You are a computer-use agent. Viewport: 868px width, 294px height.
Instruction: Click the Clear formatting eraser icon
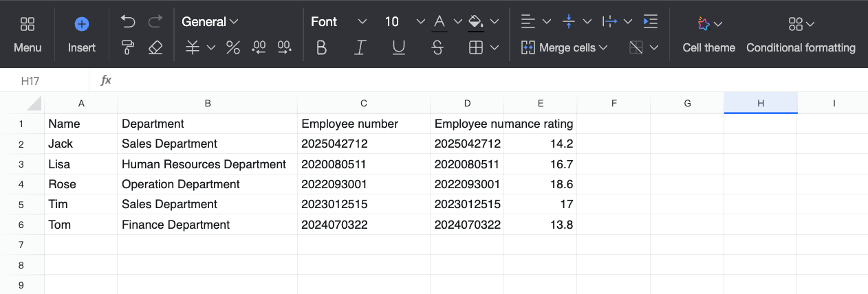pyautogui.click(x=155, y=47)
